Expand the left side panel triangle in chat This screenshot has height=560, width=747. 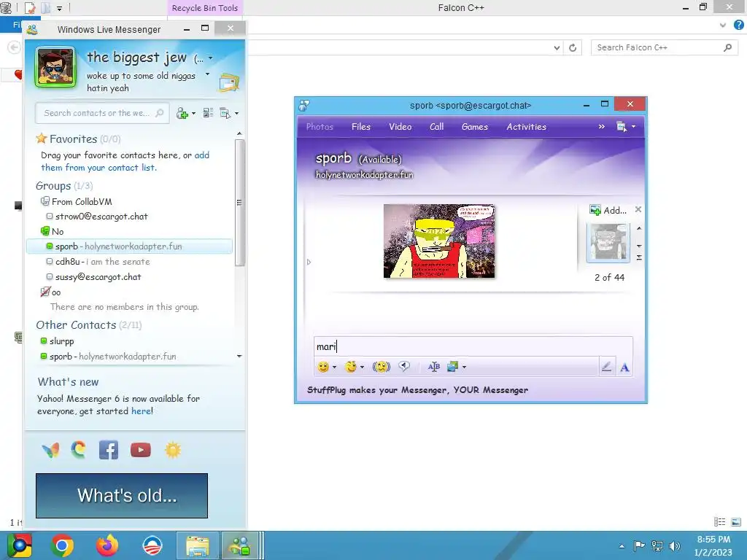tap(309, 262)
